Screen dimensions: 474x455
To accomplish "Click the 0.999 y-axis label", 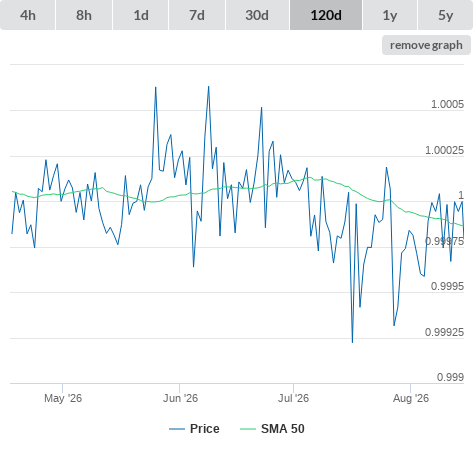I will point(450,377).
